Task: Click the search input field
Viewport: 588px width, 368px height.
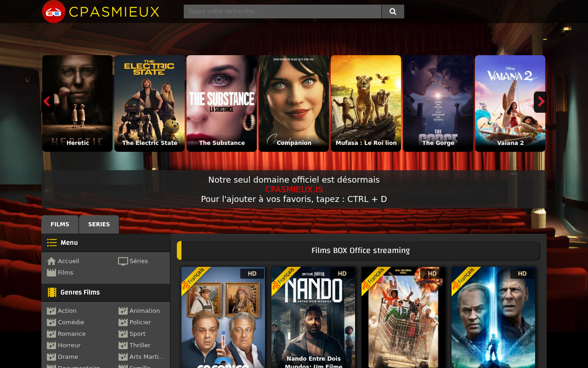Action: (283, 11)
